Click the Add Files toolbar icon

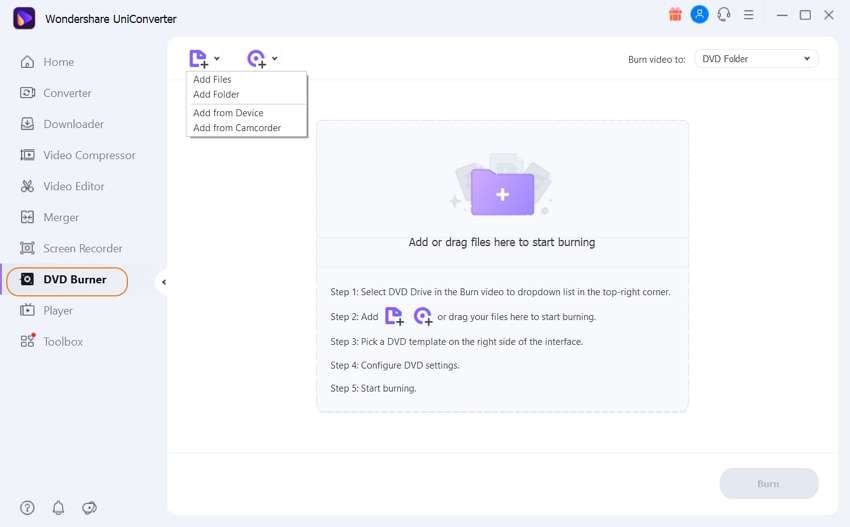coord(198,59)
